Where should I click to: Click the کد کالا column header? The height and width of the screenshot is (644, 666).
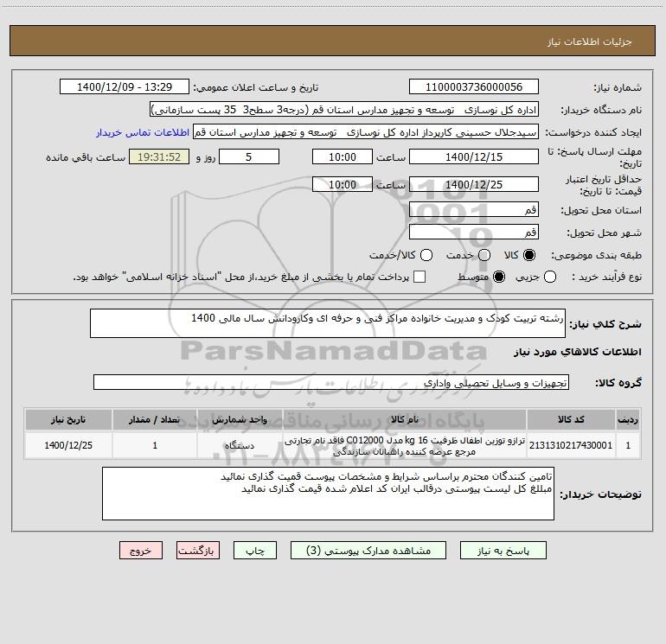(x=571, y=420)
